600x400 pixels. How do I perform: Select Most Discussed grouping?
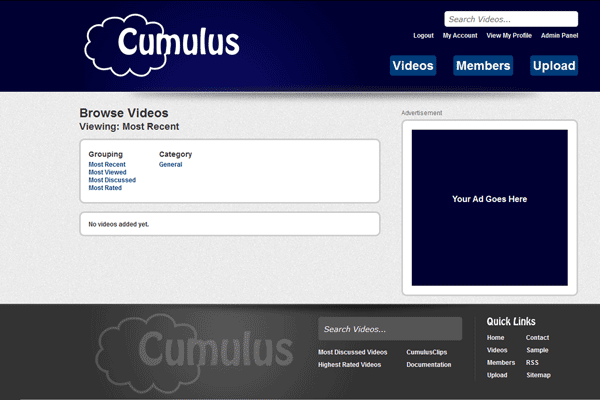click(112, 180)
